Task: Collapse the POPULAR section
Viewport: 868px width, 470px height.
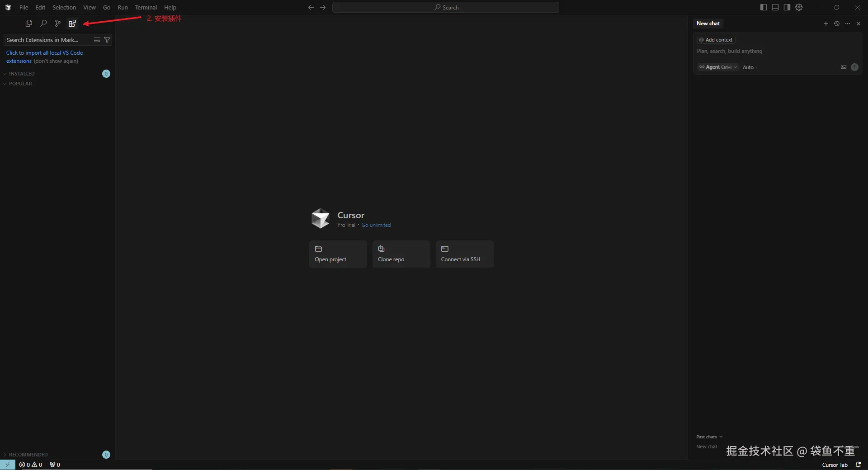Action: [20, 84]
